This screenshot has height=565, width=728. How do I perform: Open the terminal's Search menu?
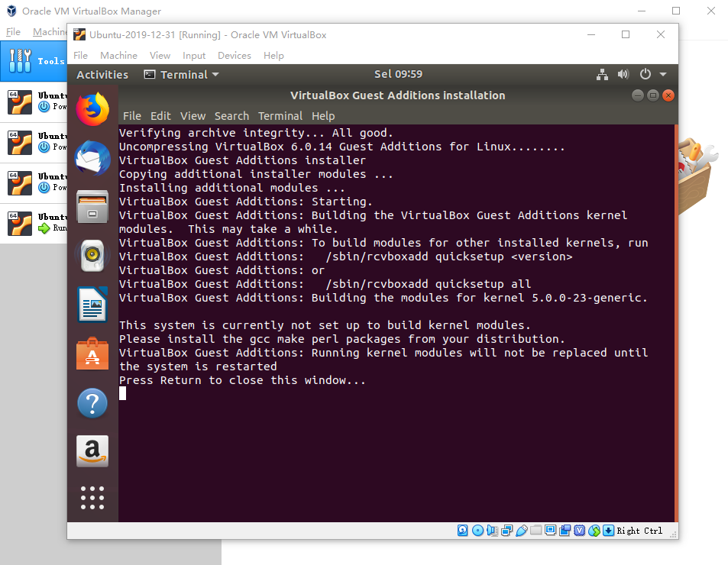[x=231, y=116]
